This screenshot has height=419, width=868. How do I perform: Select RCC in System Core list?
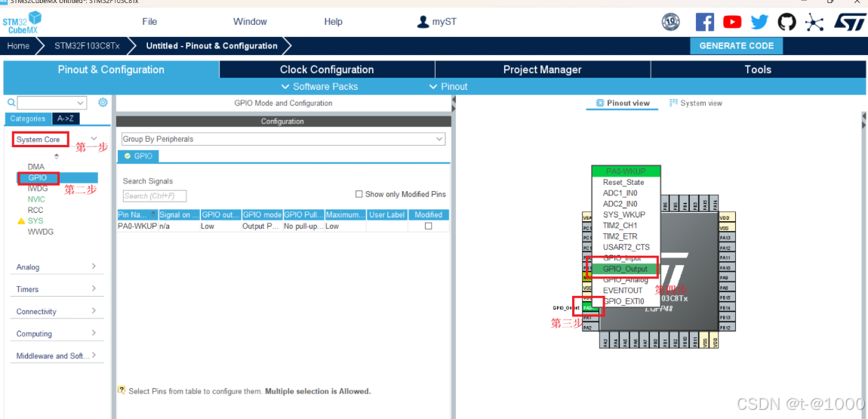(x=35, y=211)
